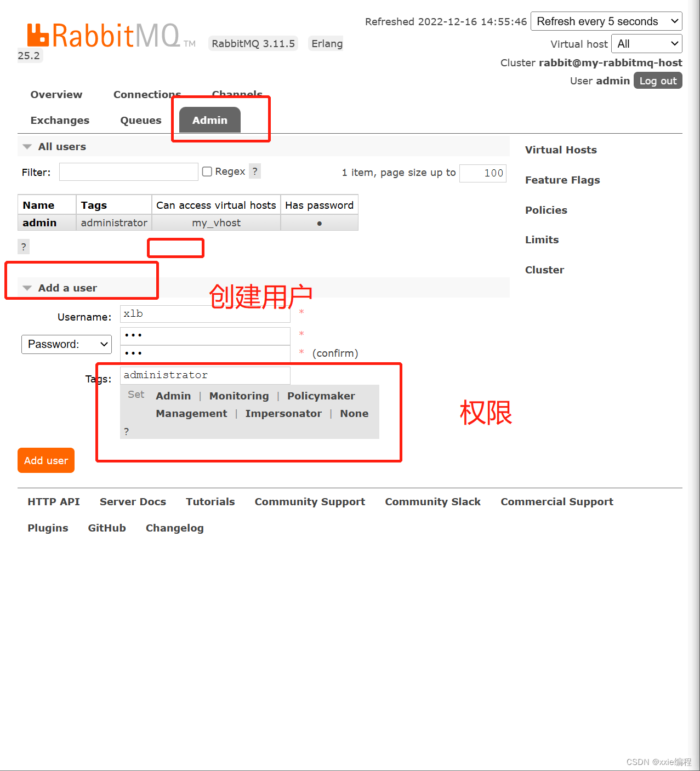Click the users Filter input field
Viewport: 700px width, 771px height.
click(x=128, y=172)
